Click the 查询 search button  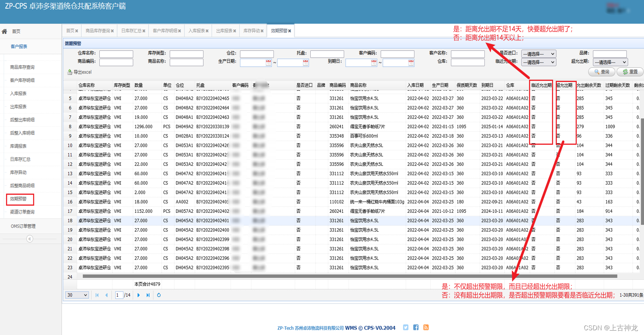pyautogui.click(x=602, y=72)
